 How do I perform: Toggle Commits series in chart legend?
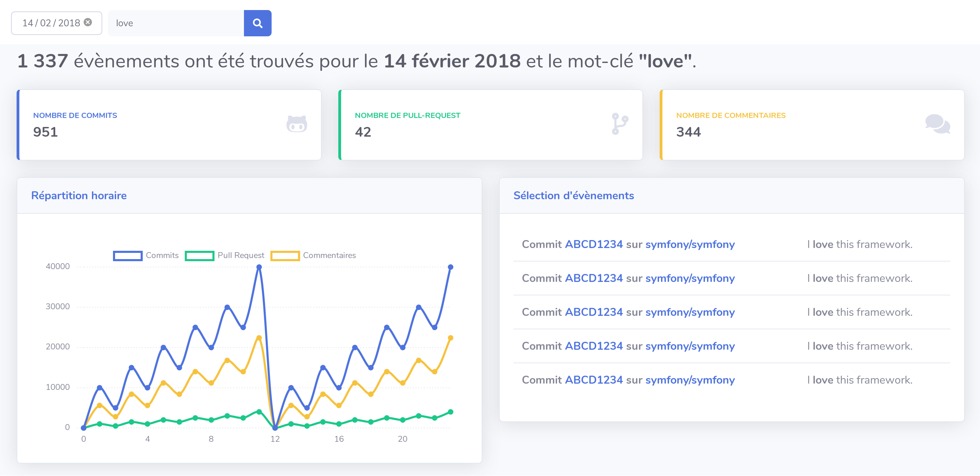coord(162,256)
